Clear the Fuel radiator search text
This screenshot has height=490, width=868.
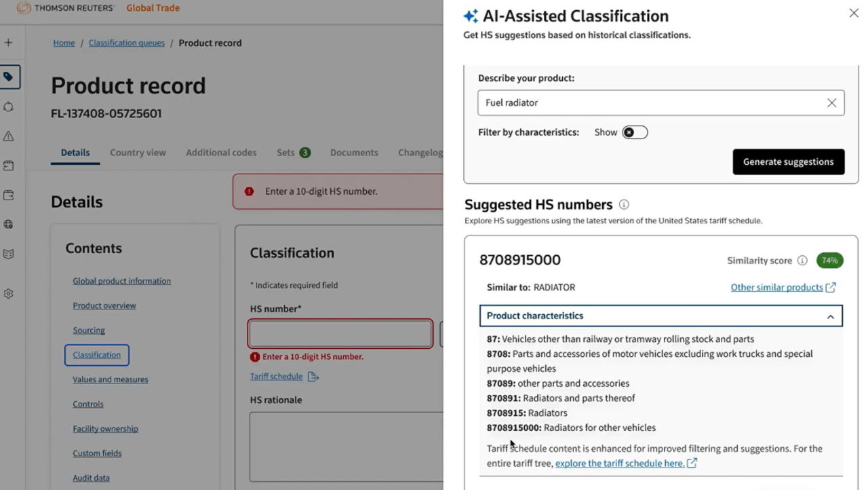pos(831,102)
